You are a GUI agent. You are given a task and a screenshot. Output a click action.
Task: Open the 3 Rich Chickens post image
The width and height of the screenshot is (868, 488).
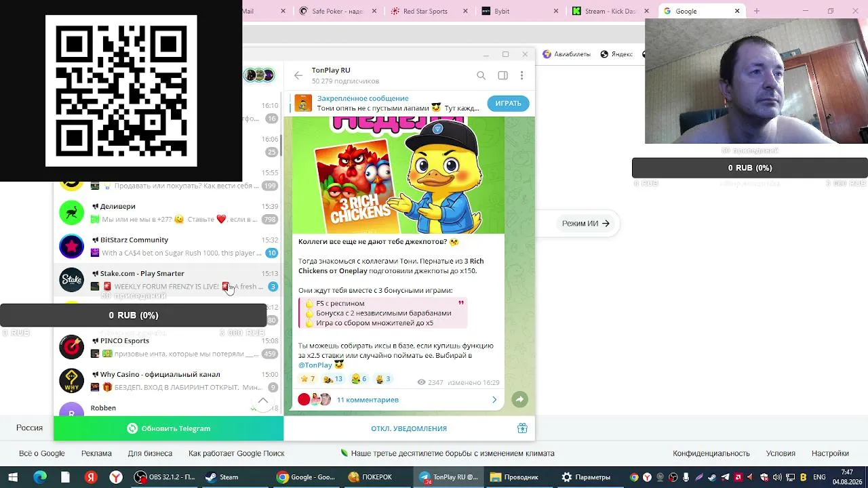[399, 175]
